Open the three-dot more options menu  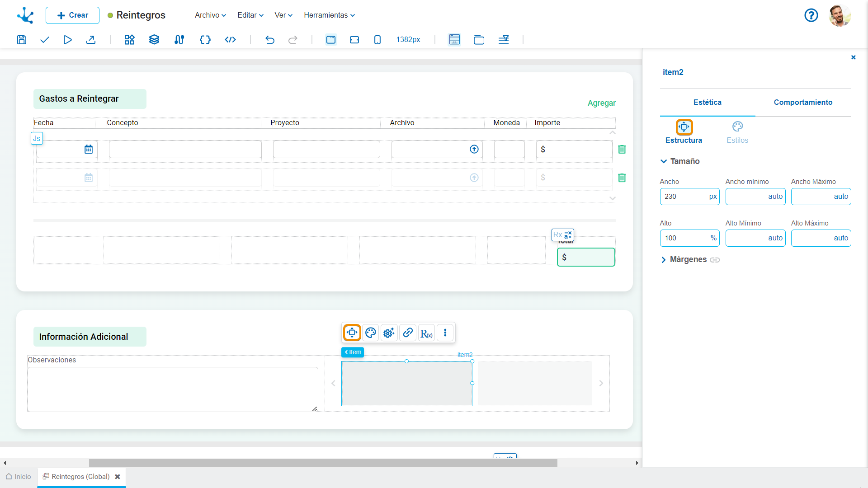click(445, 333)
